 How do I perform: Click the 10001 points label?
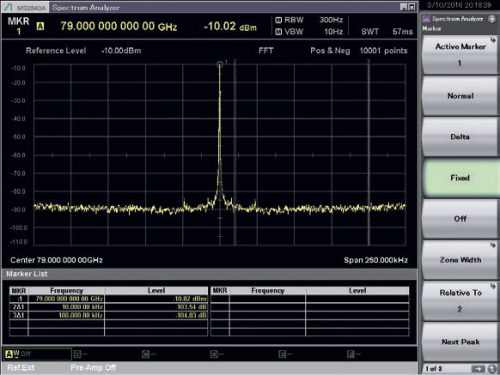point(383,51)
